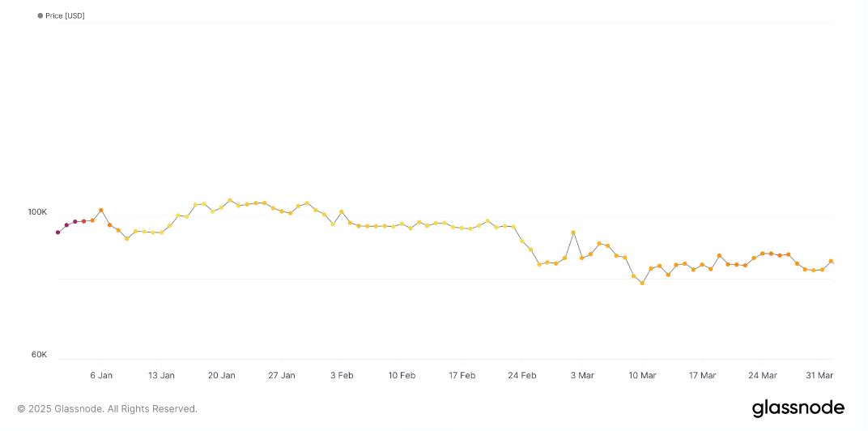Select the lowest data point at 10 Mar

click(x=642, y=283)
